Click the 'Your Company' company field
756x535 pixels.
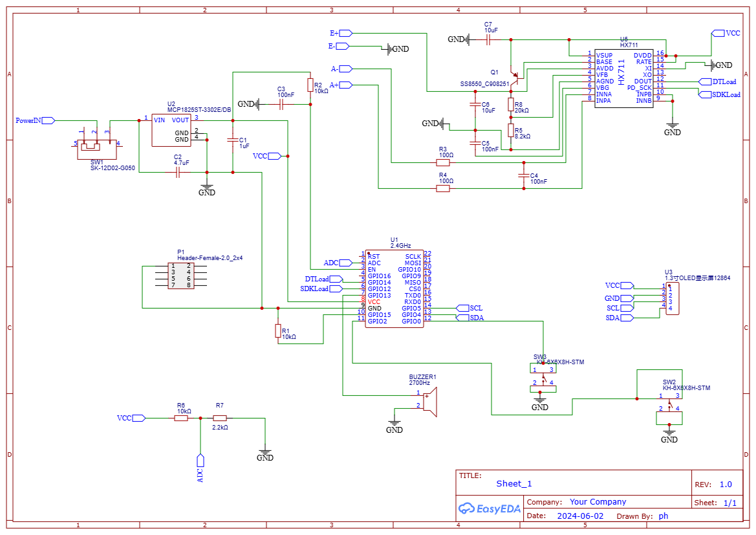point(598,502)
